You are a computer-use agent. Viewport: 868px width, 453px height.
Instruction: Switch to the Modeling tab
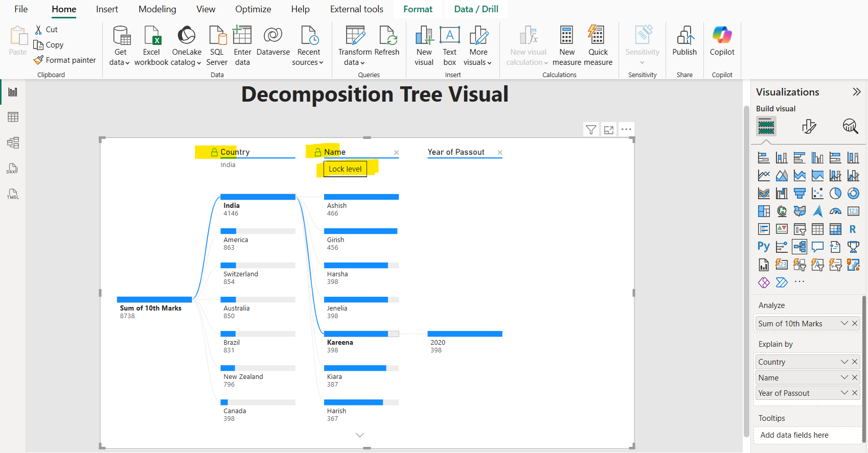[157, 9]
